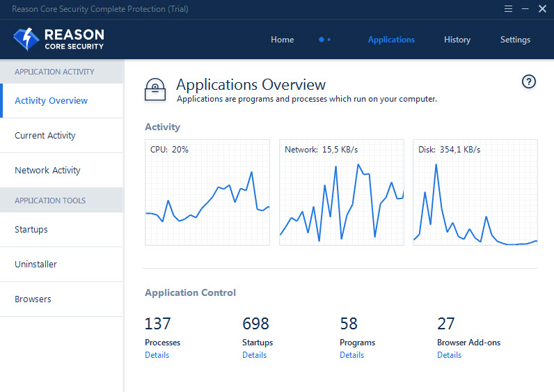
Task: Click the Applications Overview lock icon
Action: tap(155, 90)
